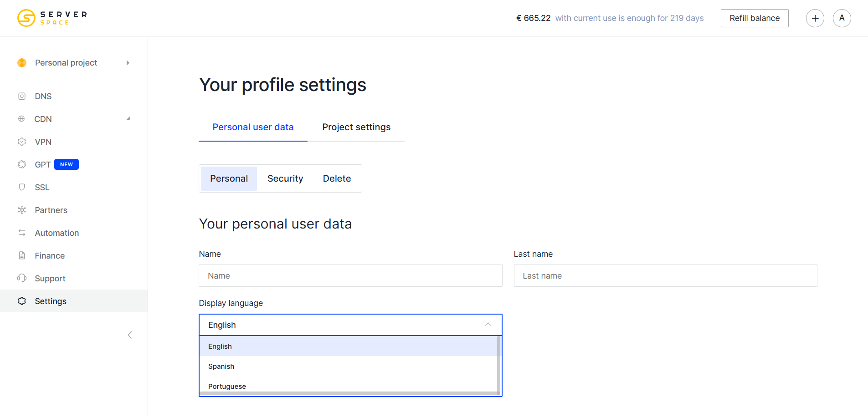Open the Security sub-tab
868x417 pixels.
[x=285, y=178]
